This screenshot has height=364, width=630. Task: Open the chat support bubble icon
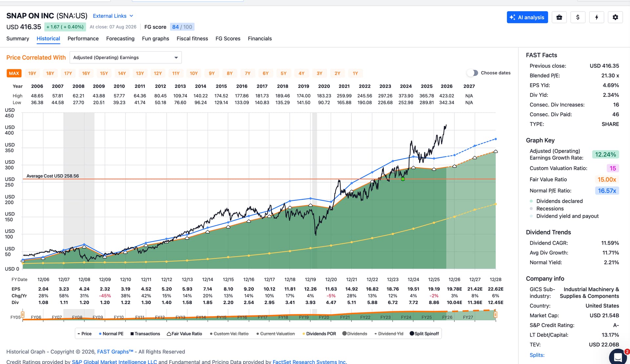618,357
